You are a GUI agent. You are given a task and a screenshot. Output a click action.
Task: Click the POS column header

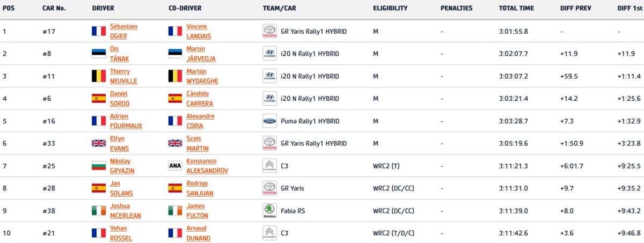pyautogui.click(x=8, y=8)
